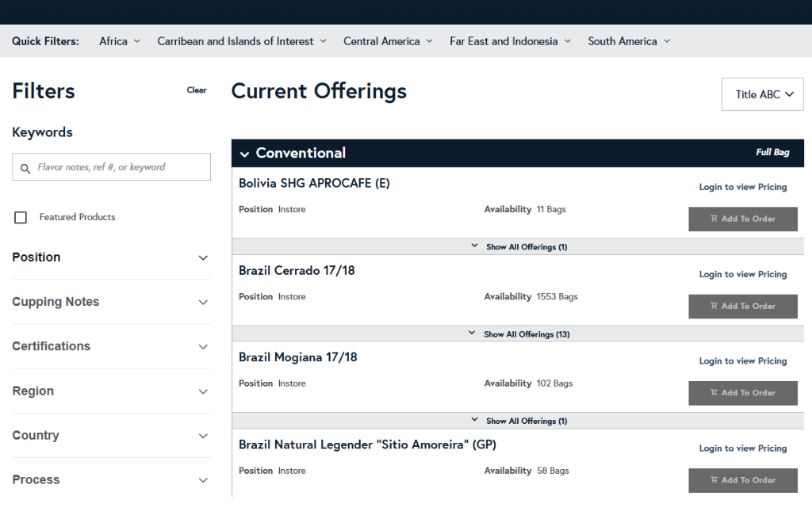The image size is (812, 515).
Task: Open the Brazil Cerrado 17/18 title
Action: 297,271
